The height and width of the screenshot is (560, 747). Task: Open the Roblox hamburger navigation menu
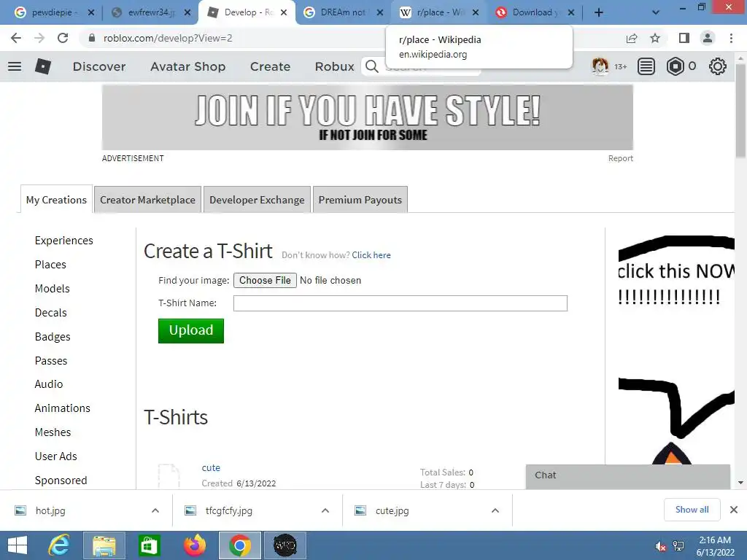15,66
